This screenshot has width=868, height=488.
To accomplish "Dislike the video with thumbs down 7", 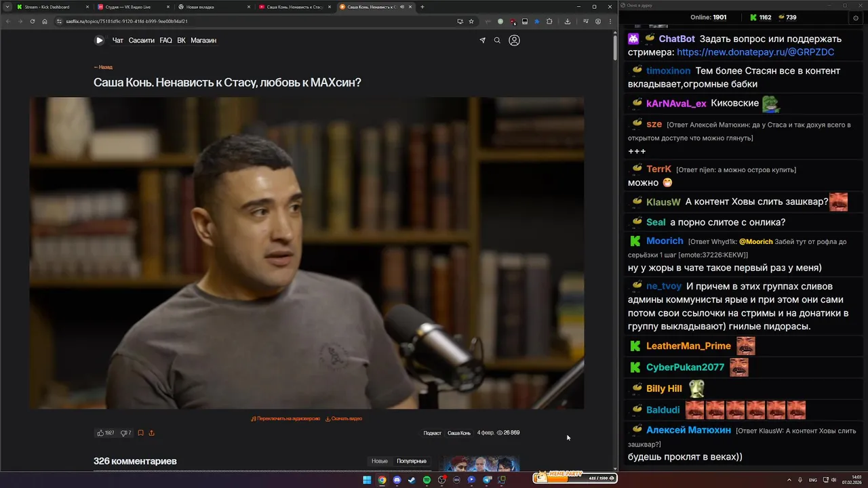I will pos(126,433).
